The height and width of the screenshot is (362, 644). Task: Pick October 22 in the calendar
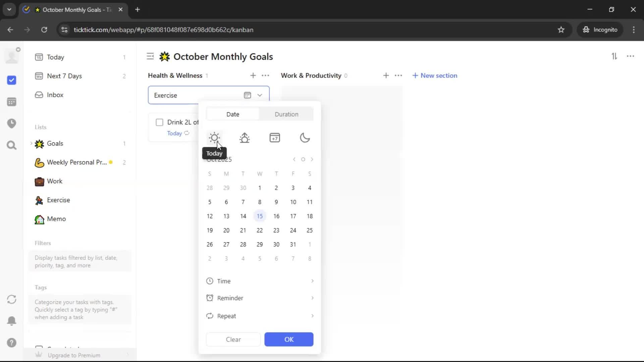click(260, 230)
